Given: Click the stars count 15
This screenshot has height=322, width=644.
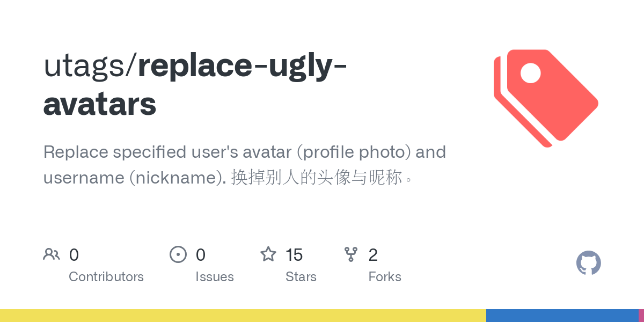Looking at the screenshot, I should point(294,254).
